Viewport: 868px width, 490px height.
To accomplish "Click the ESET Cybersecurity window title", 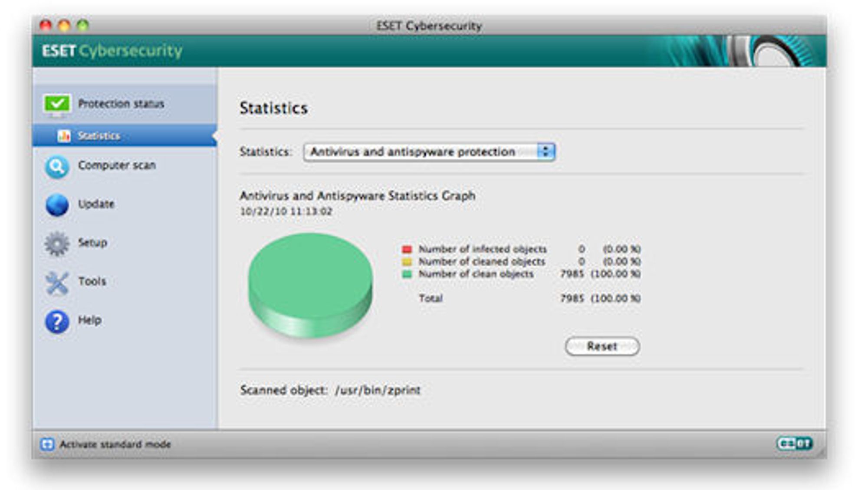I will pos(429,26).
